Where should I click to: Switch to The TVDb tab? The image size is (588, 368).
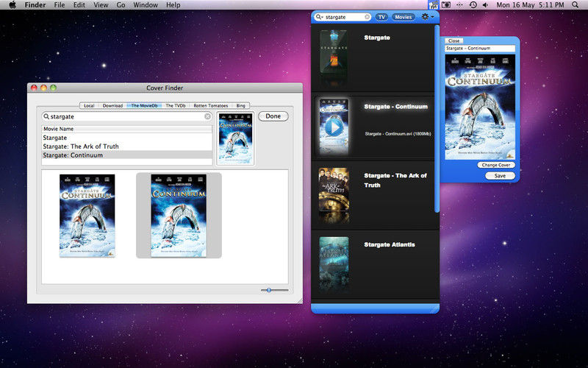pyautogui.click(x=176, y=106)
